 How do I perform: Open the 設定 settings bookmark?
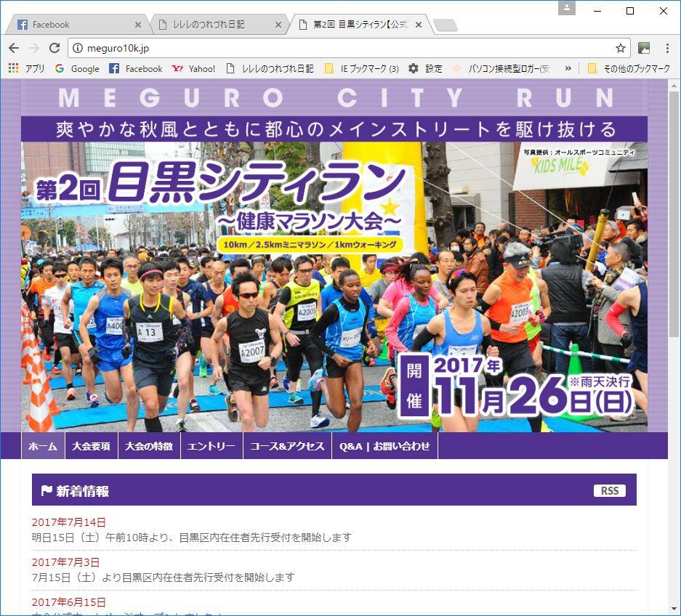point(425,68)
